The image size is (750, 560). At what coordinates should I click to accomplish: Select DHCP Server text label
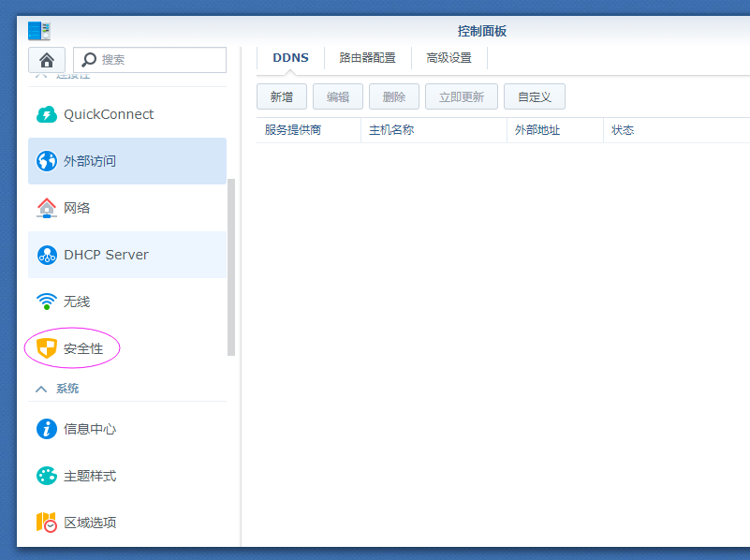pos(106,255)
